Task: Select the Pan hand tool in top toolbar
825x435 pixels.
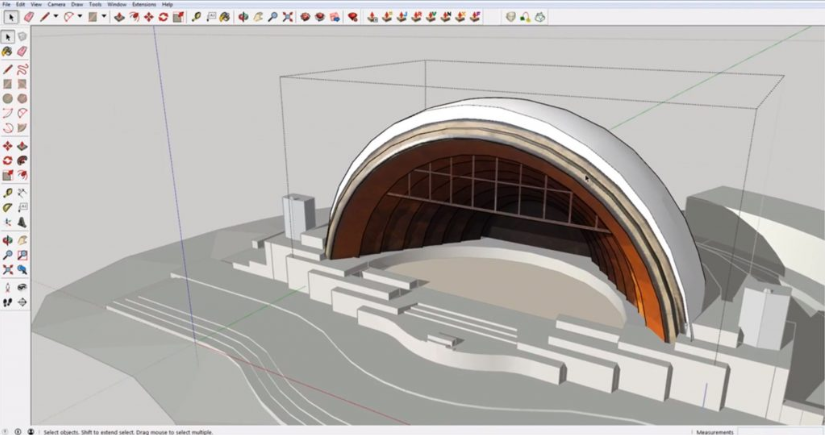Action: pyautogui.click(x=258, y=17)
